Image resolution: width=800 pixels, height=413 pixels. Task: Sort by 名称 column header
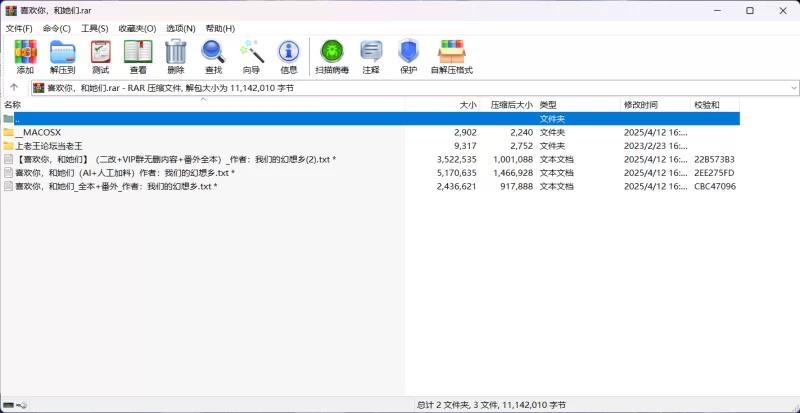(13, 105)
